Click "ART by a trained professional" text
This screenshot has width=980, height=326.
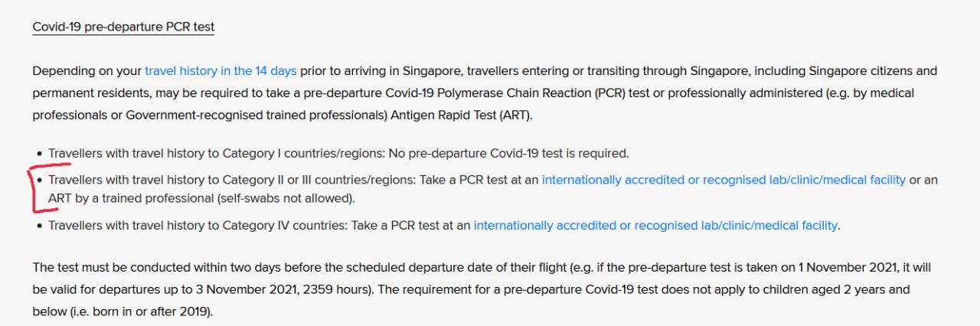(131, 198)
